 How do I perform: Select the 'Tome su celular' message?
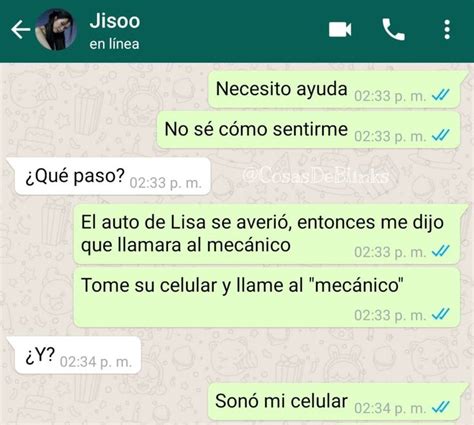coord(267,298)
